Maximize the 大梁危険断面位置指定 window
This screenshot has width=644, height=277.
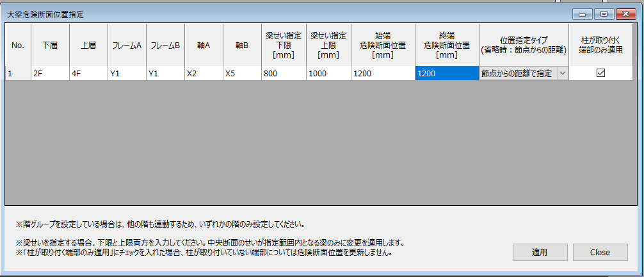(x=602, y=13)
